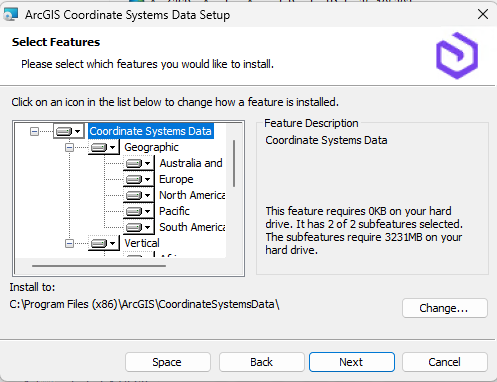Select the Europe feature label
The height and width of the screenshot is (382, 497).
176,179
